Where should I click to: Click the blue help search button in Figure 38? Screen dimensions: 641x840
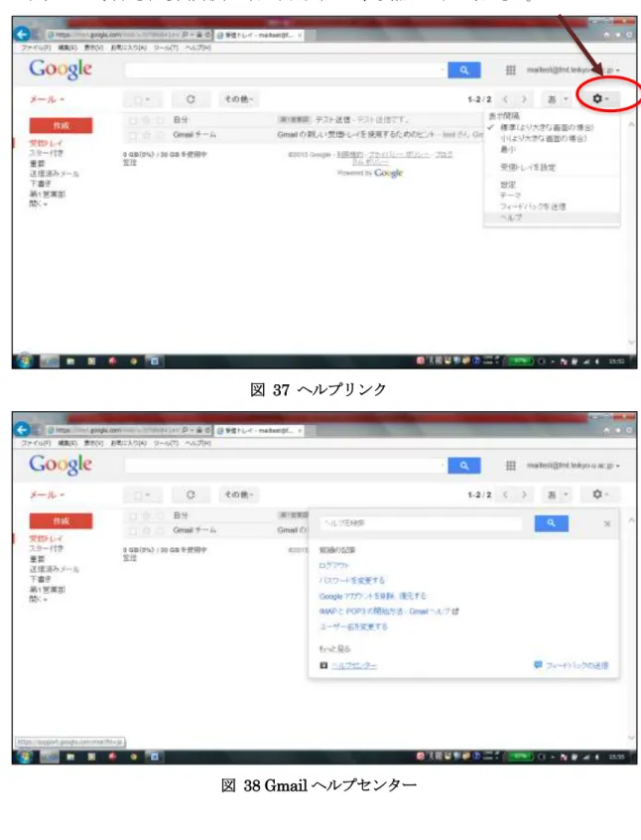pos(551,523)
